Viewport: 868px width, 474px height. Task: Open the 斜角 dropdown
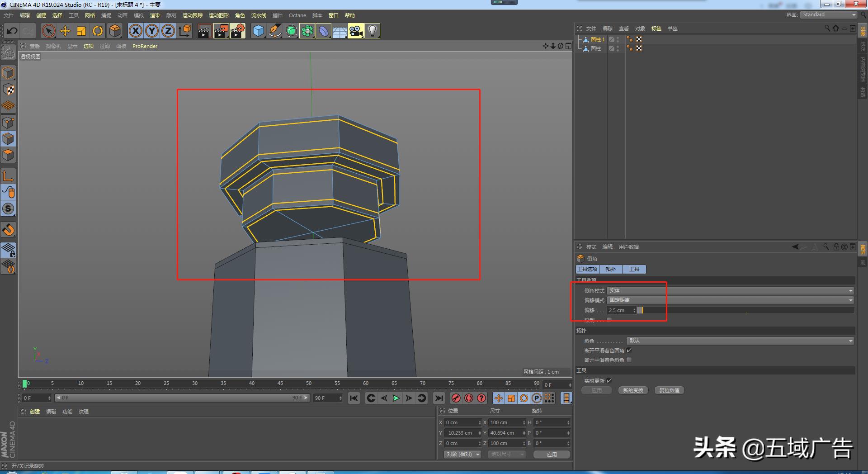(x=740, y=341)
